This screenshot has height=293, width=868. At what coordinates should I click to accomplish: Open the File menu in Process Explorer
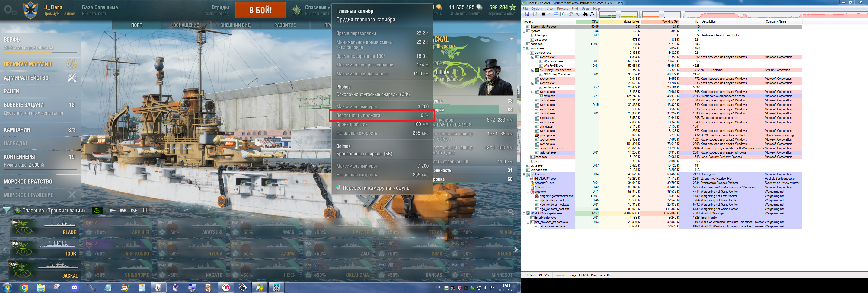[525, 8]
